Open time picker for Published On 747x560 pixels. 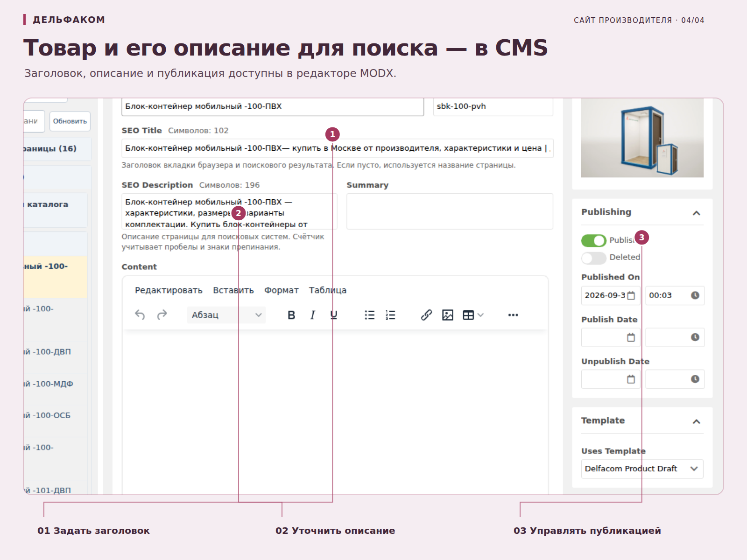tap(695, 295)
